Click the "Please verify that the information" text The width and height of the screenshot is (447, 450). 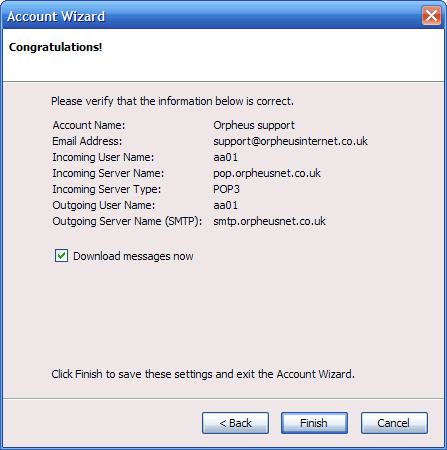[172, 101]
